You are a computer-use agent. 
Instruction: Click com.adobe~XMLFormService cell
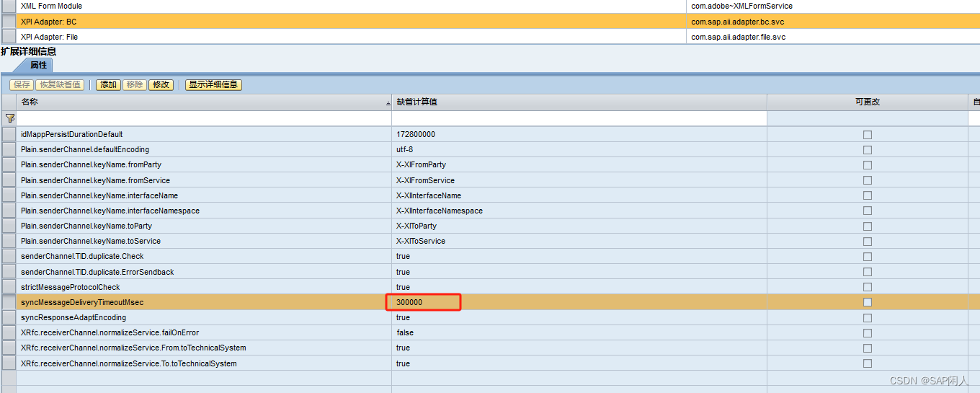tap(833, 6)
